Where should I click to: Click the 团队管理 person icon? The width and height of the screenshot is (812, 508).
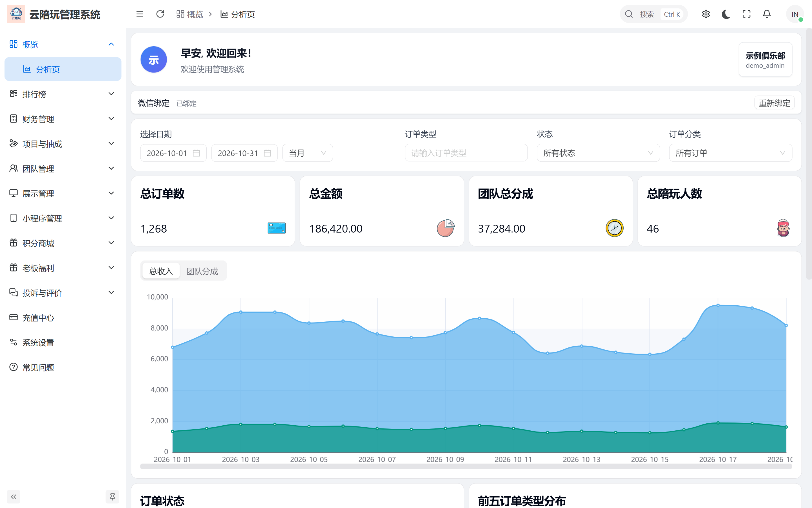click(14, 168)
